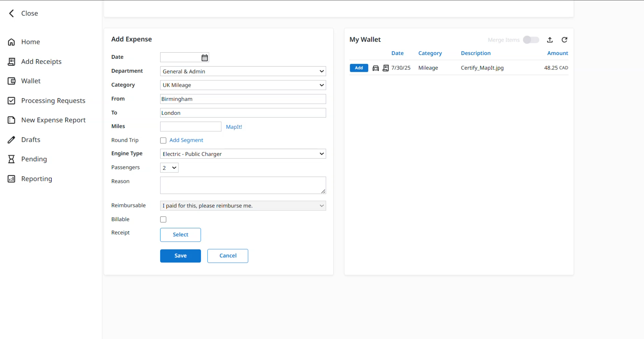Open the Engine Type dropdown
The image size is (644, 339).
pyautogui.click(x=243, y=154)
